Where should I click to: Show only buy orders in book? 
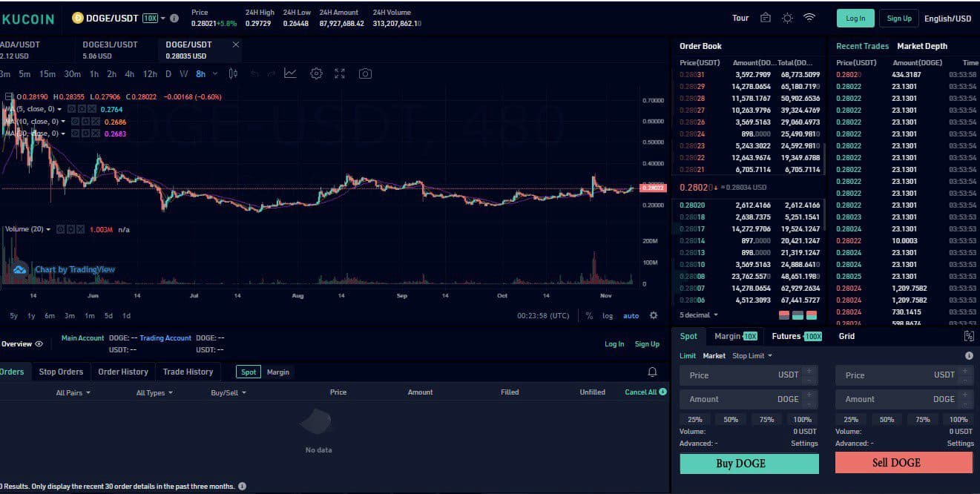pyautogui.click(x=798, y=315)
